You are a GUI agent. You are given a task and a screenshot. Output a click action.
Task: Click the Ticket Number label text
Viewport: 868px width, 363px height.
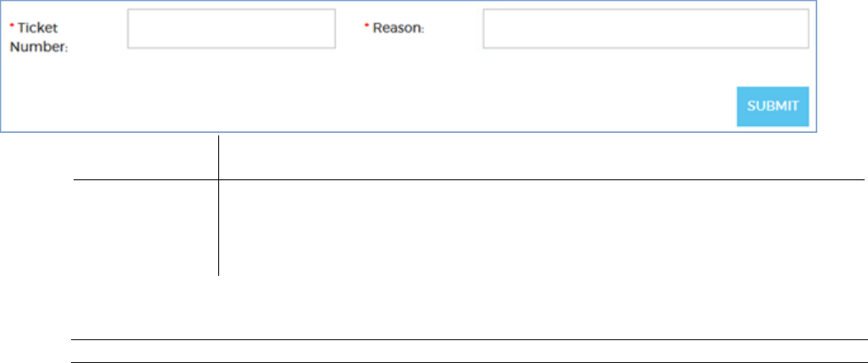39,38
